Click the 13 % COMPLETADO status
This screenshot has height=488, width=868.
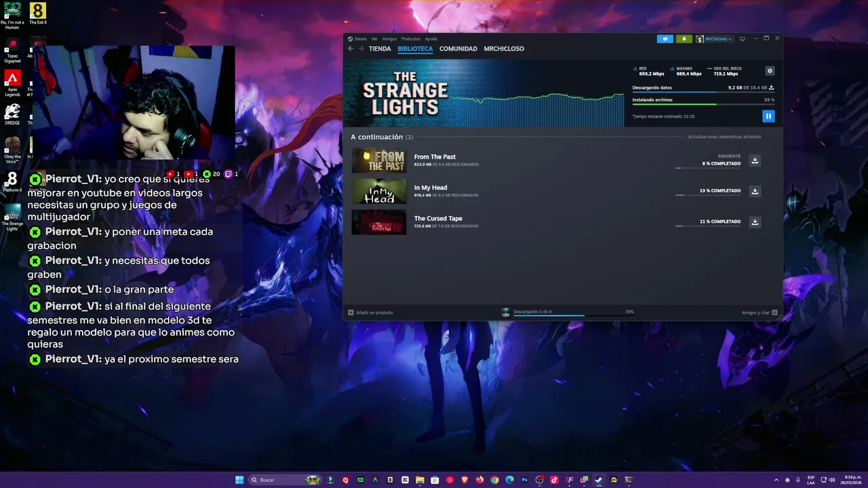(x=720, y=190)
